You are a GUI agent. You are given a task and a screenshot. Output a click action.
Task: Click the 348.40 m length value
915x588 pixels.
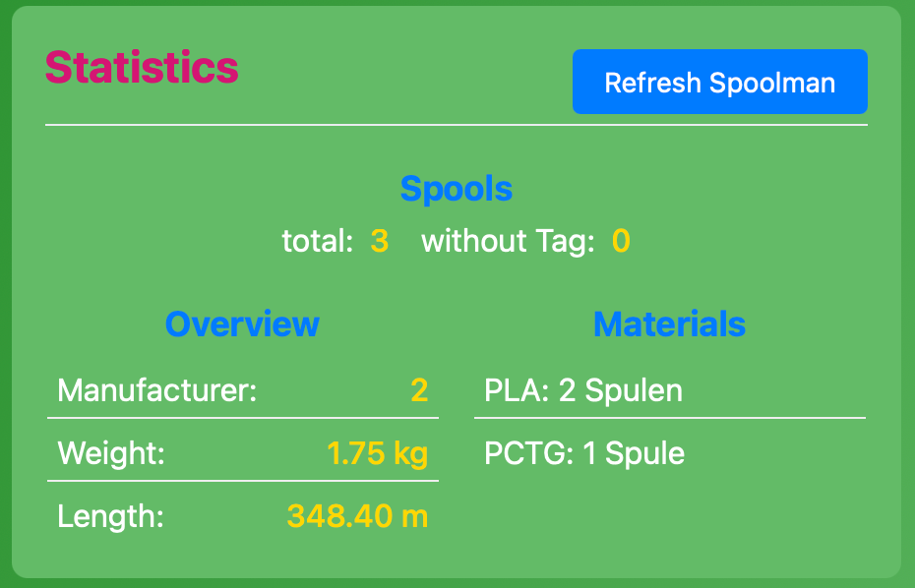357,516
